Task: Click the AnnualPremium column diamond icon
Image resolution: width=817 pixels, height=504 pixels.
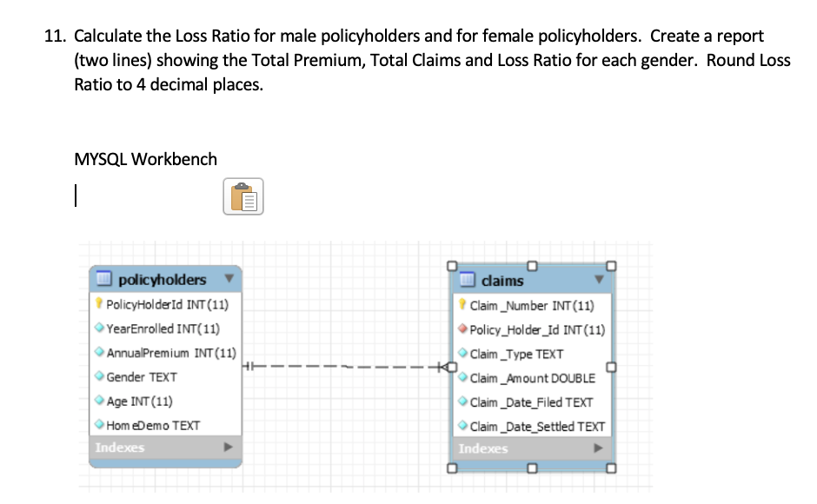Action: pos(100,352)
